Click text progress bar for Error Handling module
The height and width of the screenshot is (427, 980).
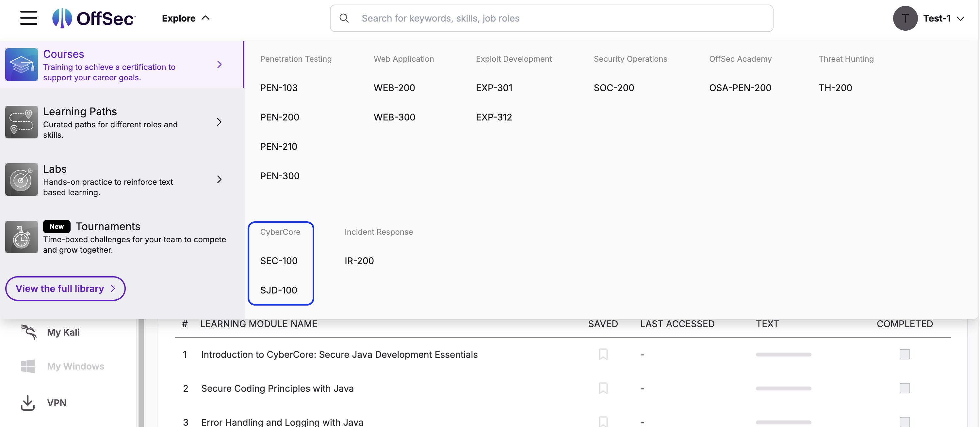[x=783, y=422]
